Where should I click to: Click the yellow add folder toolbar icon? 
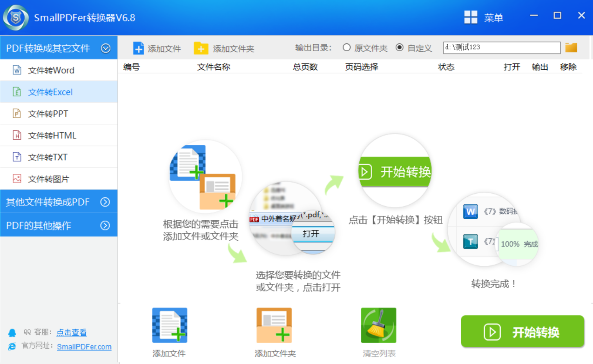tap(201, 48)
